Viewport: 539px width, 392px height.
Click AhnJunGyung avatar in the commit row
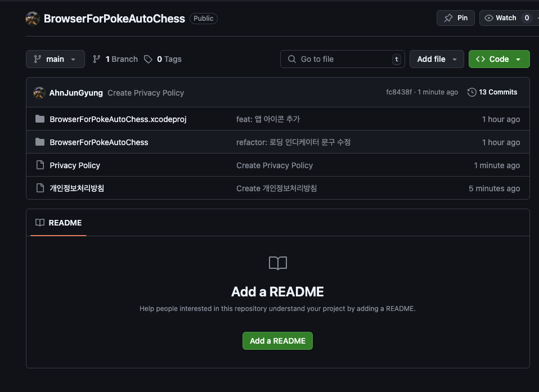click(x=39, y=93)
